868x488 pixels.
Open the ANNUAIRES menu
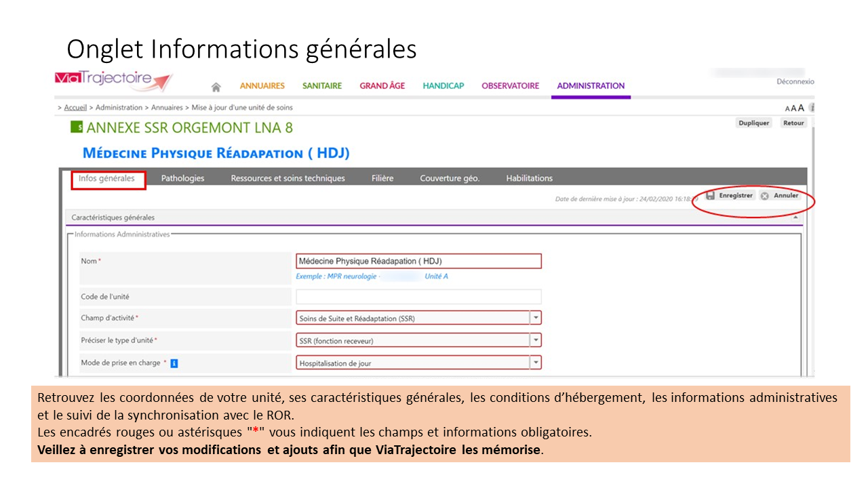point(262,86)
